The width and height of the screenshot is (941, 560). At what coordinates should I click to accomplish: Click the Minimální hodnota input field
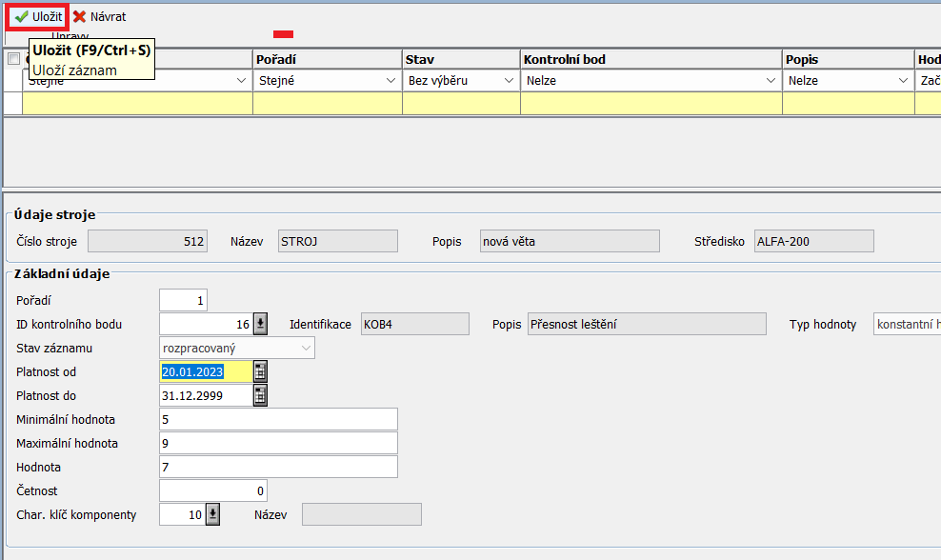click(x=278, y=420)
